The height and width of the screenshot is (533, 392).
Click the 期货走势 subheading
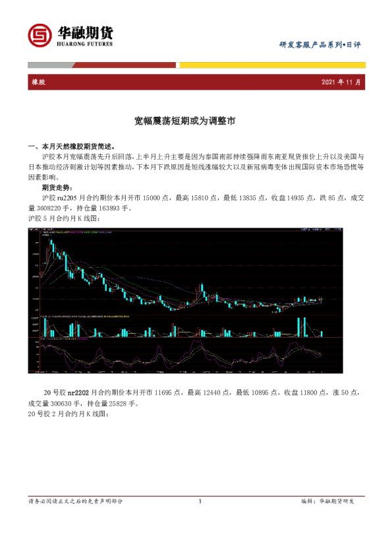click(x=57, y=187)
